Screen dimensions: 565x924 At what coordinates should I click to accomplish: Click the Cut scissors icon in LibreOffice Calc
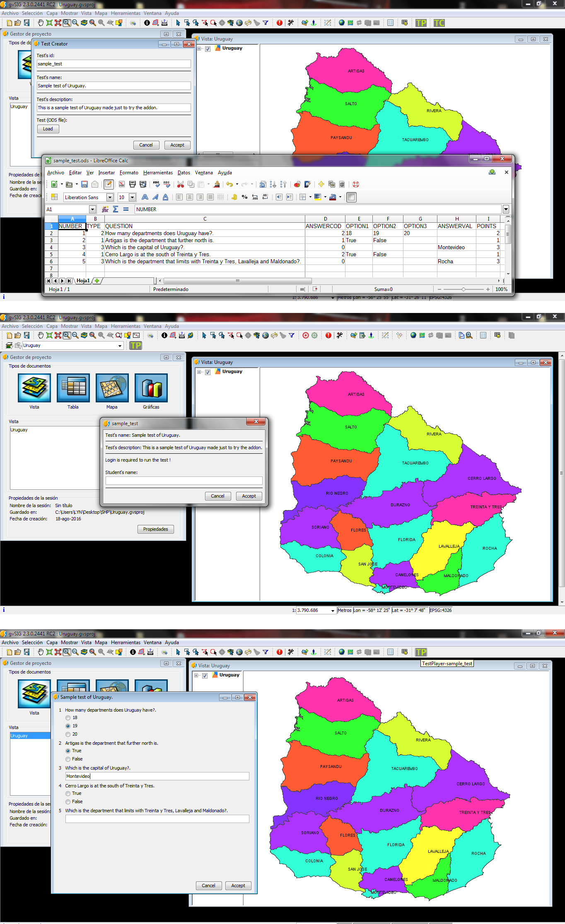[180, 185]
